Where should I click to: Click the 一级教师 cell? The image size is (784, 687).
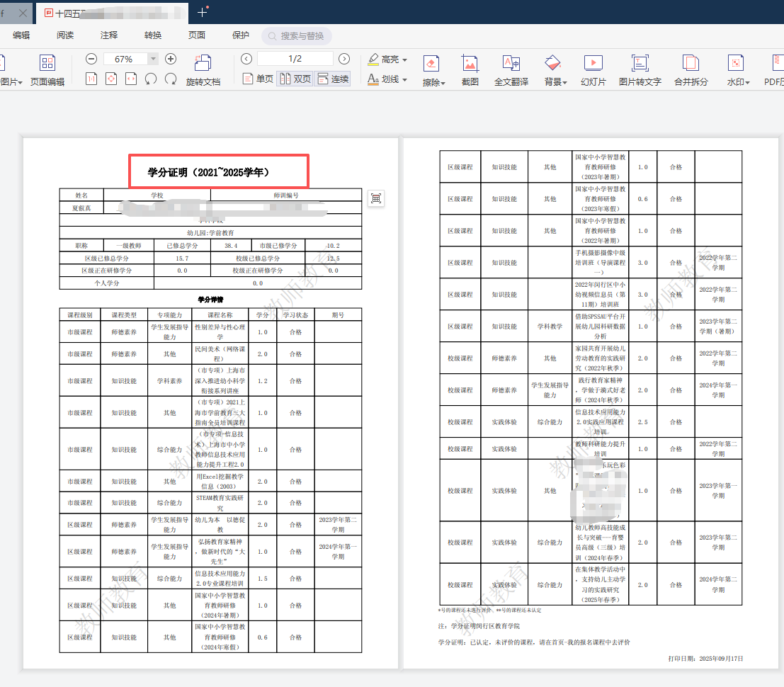[128, 246]
